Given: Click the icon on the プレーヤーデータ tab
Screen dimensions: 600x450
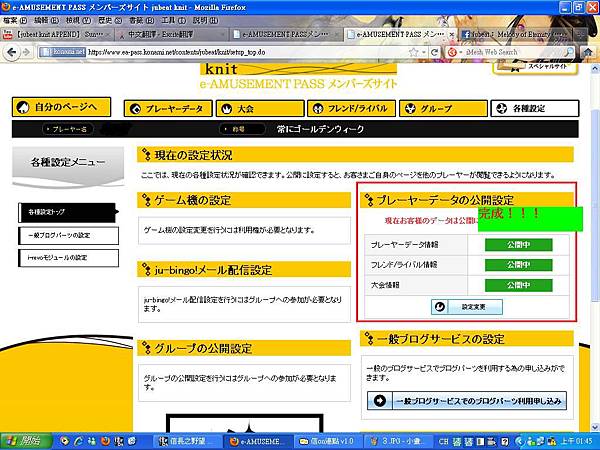Looking at the screenshot, I should [135, 109].
